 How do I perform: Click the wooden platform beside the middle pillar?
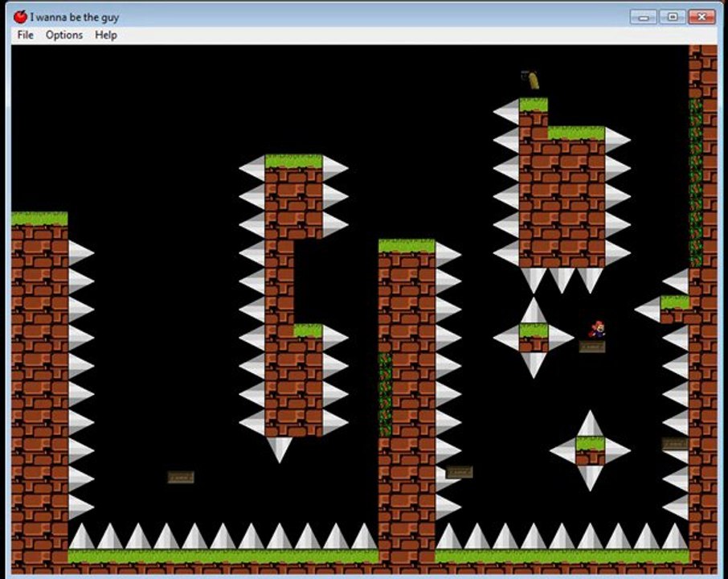coord(459,472)
